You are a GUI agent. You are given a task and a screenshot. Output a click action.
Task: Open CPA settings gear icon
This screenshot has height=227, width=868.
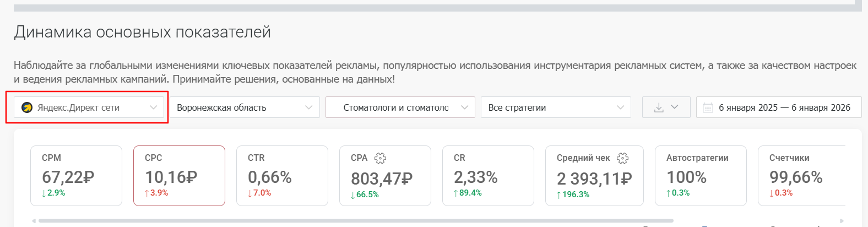tap(380, 158)
